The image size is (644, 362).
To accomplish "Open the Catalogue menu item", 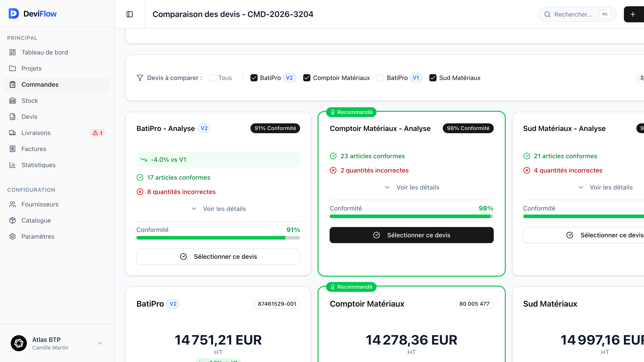I will [x=57, y=220].
